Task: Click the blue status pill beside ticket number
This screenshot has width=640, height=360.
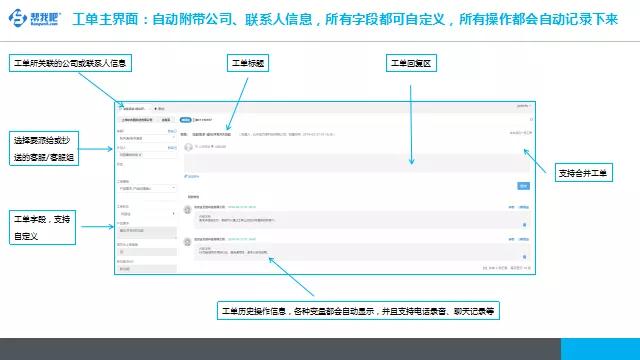Action: pyautogui.click(x=185, y=120)
